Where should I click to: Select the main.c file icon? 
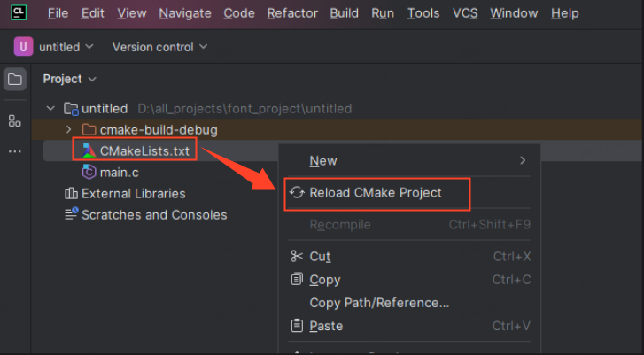[89, 172]
